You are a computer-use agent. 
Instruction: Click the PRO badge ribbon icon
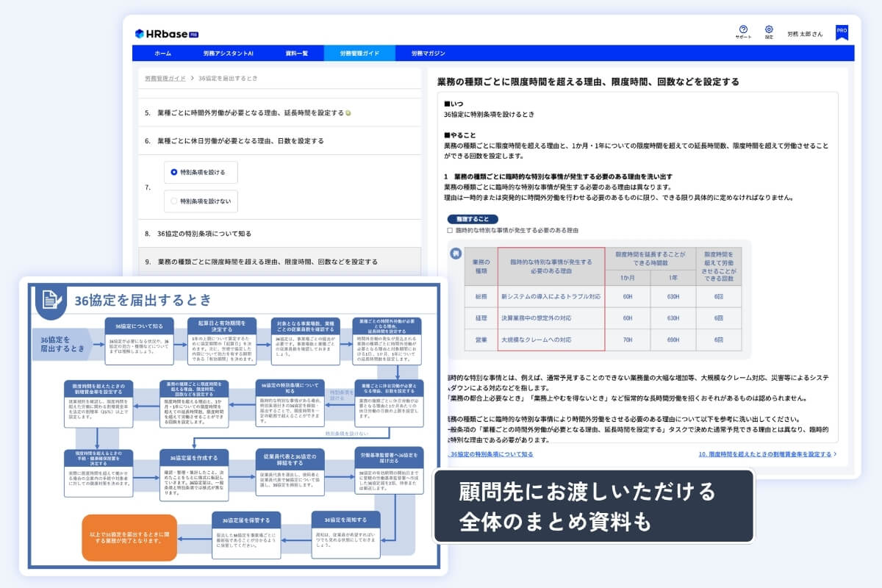[x=842, y=32]
